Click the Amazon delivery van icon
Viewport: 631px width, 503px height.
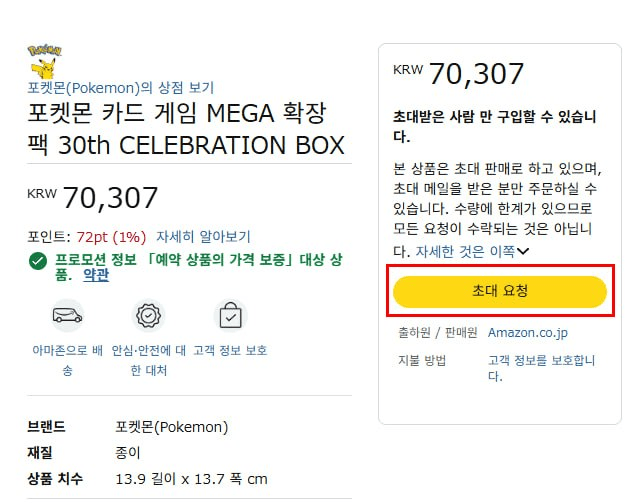pyautogui.click(x=68, y=315)
